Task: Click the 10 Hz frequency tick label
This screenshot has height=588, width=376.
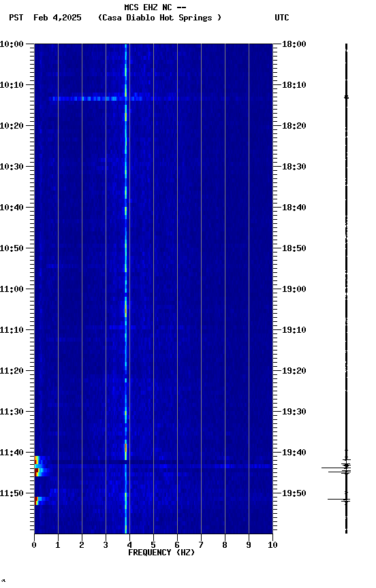Action: click(272, 545)
